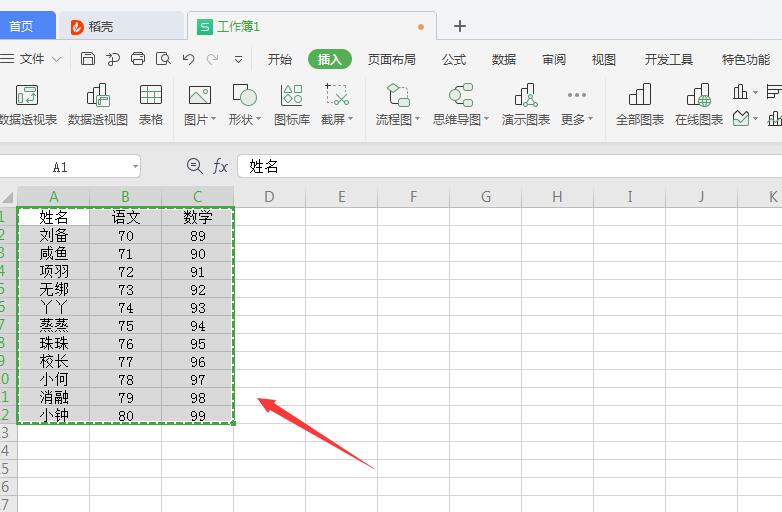
Task: Click the column chart icon beside 在线图表
Action: [741, 92]
